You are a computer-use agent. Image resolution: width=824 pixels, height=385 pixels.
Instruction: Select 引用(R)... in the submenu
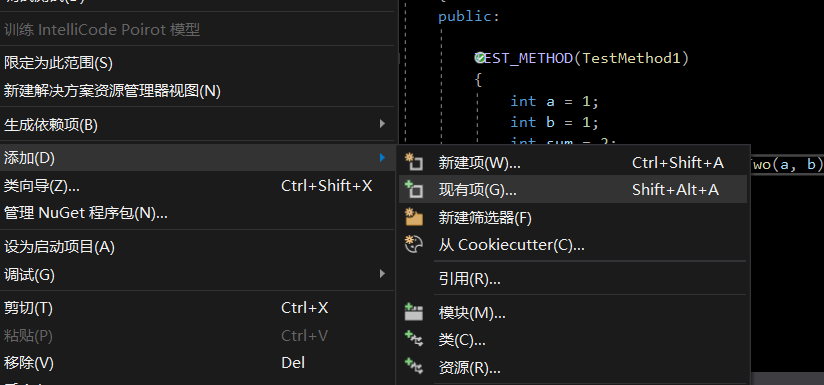tap(573, 279)
